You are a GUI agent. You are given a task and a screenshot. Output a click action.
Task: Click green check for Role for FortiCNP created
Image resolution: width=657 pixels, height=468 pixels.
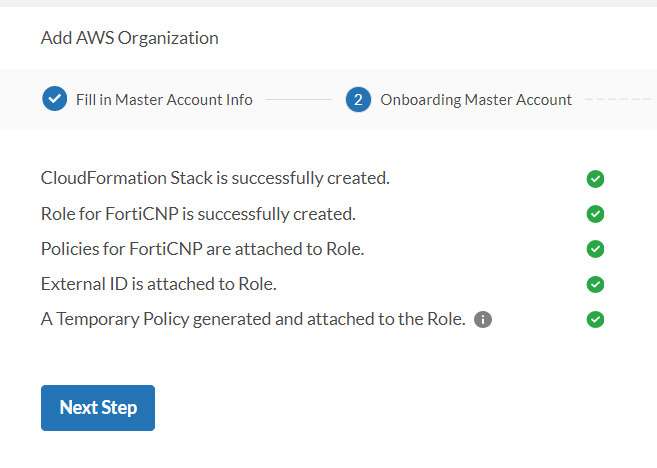595,214
